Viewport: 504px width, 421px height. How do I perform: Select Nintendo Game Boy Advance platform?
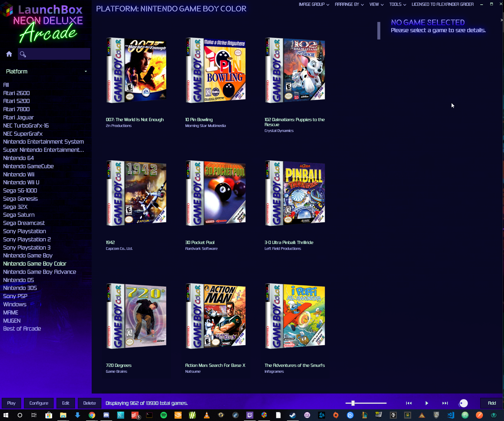[40, 272]
